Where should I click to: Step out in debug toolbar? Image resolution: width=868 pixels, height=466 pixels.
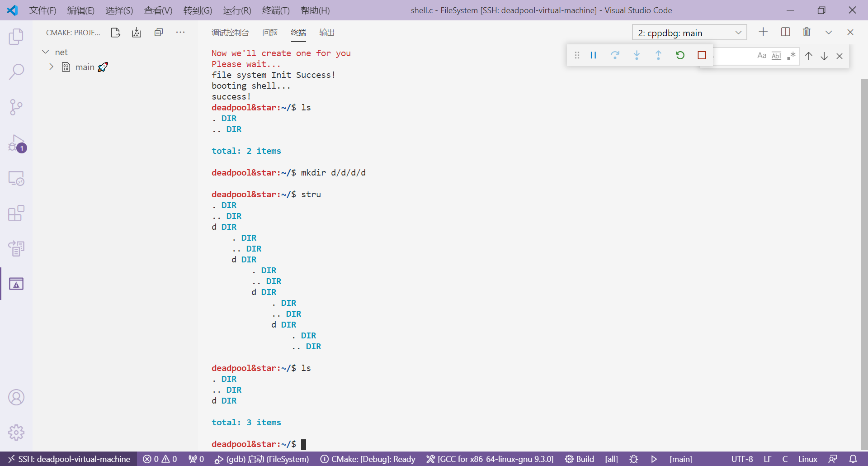point(658,55)
